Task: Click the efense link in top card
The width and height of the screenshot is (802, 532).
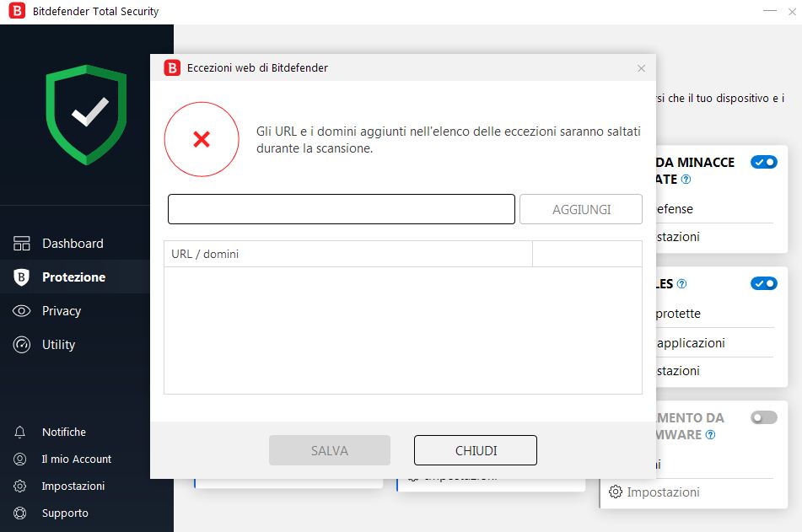Action: pos(675,209)
